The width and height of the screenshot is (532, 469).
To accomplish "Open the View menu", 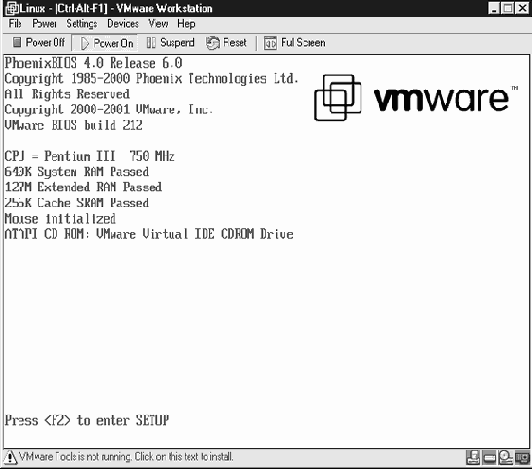I will pos(158,24).
